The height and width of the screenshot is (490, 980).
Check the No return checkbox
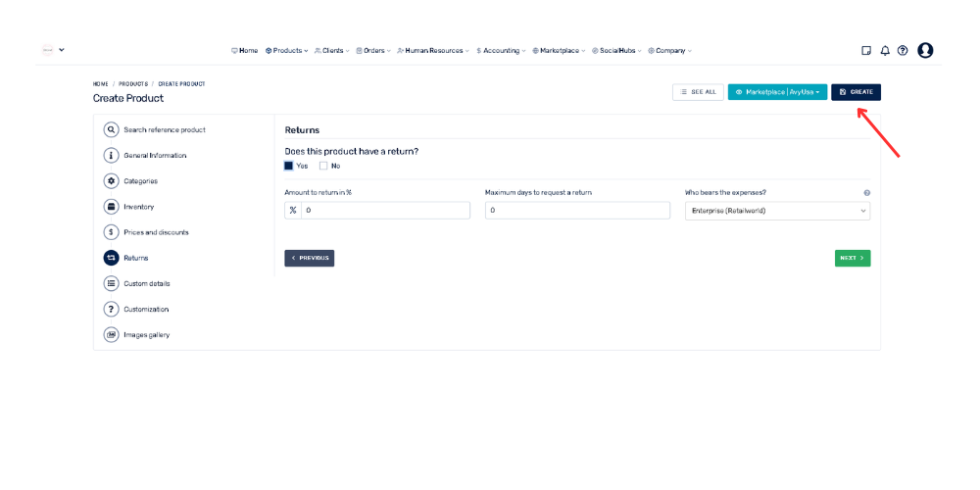323,166
